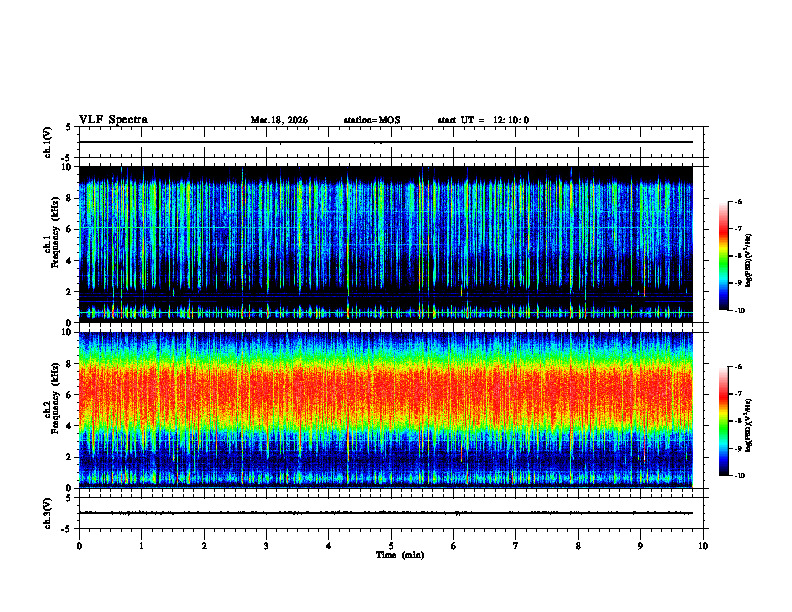This screenshot has height=612, width=792.
Task: Click ch.2 frequency axis "10" tick label
Action: click(68, 332)
